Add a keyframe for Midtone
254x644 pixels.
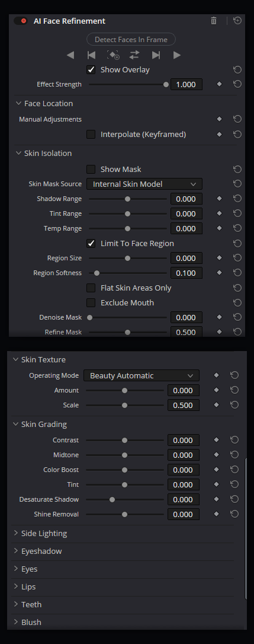click(x=216, y=455)
